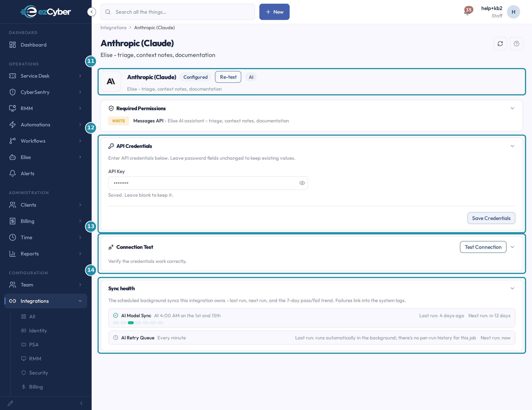Click the Elise robot icon
This screenshot has width=532, height=410.
pyautogui.click(x=12, y=157)
